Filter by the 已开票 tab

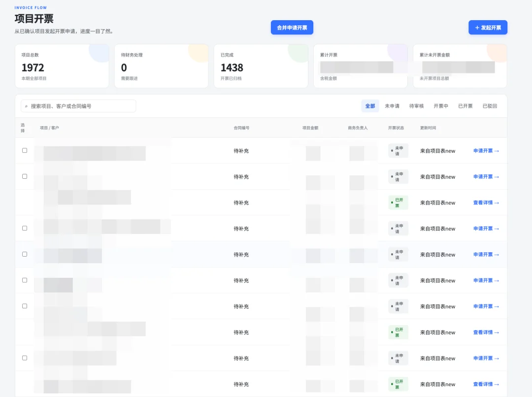(x=465, y=106)
